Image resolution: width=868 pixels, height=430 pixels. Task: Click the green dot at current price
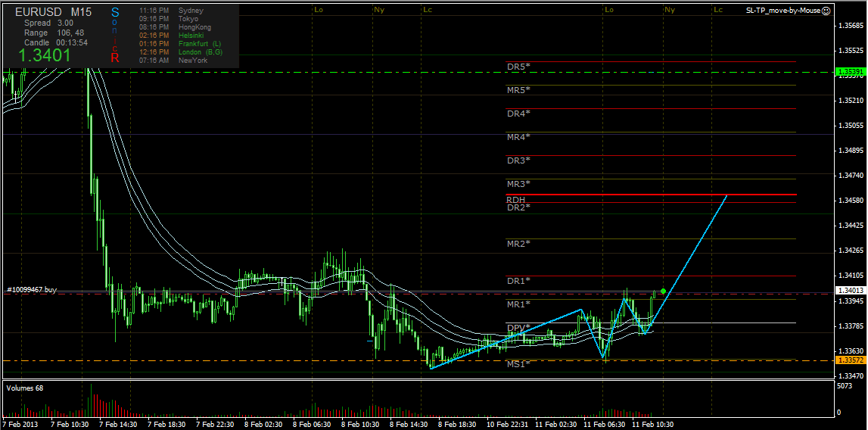point(663,291)
